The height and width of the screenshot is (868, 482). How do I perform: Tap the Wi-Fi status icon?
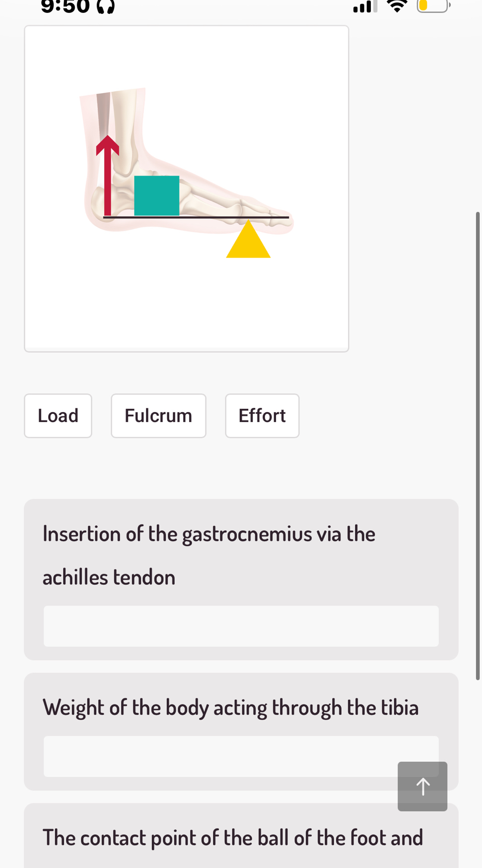pyautogui.click(x=397, y=6)
